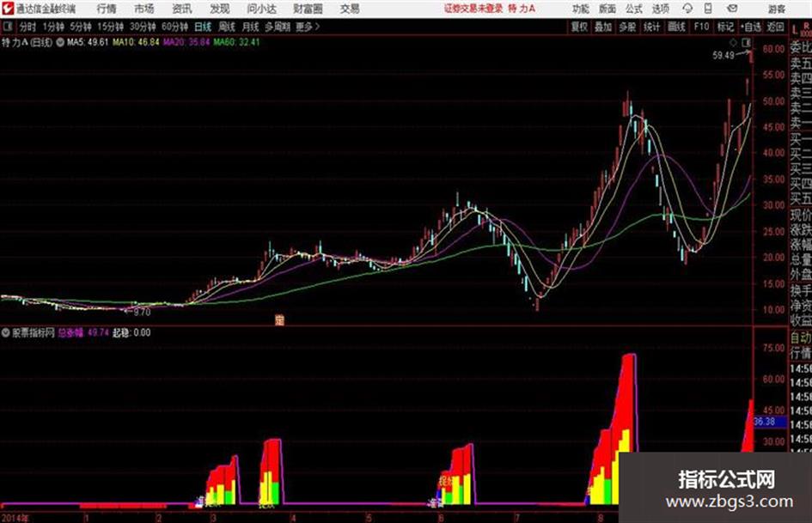Image resolution: width=812 pixels, height=523 pixels.
Task: Toggle the side panel icon near 60.00
Action: point(746,42)
